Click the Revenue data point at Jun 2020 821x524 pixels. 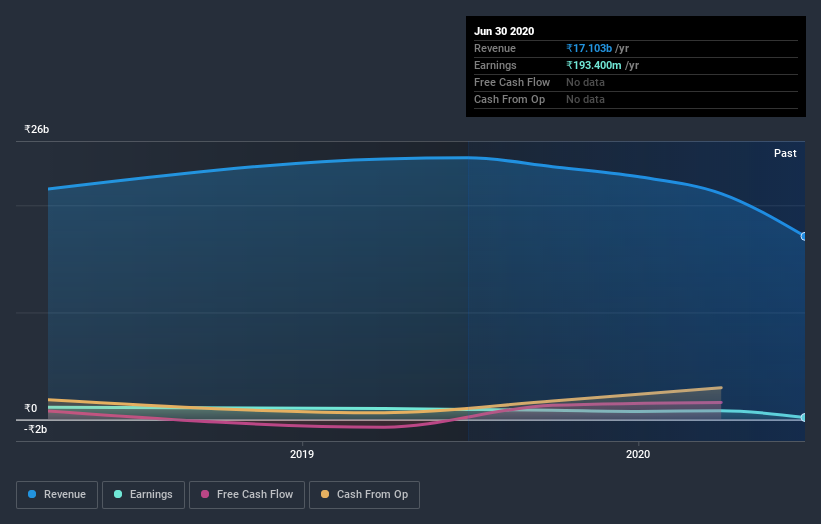tap(804, 237)
